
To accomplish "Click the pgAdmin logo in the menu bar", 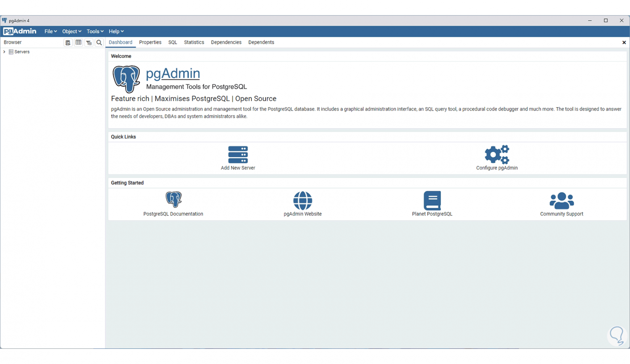I will 19,31.
